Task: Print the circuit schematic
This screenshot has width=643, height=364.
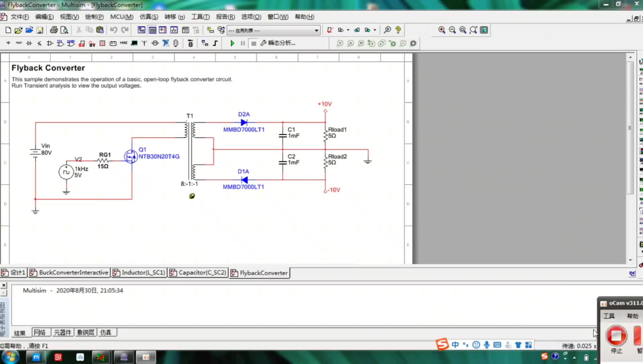Action: pos(54,30)
